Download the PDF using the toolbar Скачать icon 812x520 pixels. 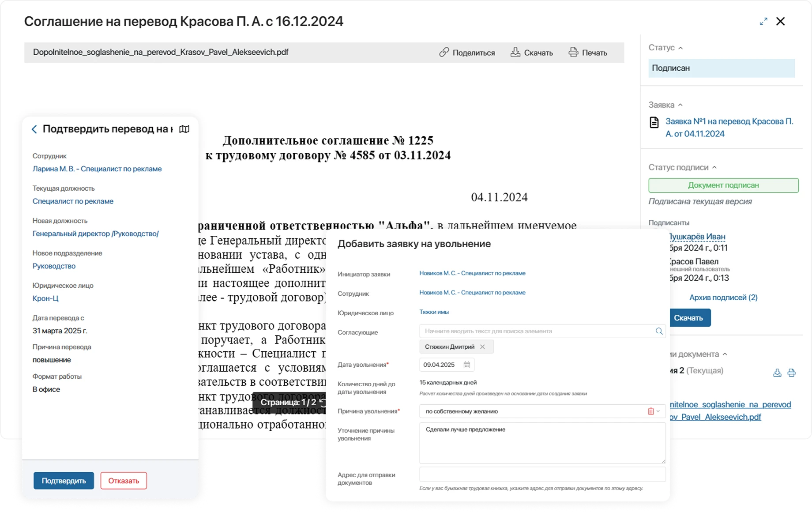515,52
